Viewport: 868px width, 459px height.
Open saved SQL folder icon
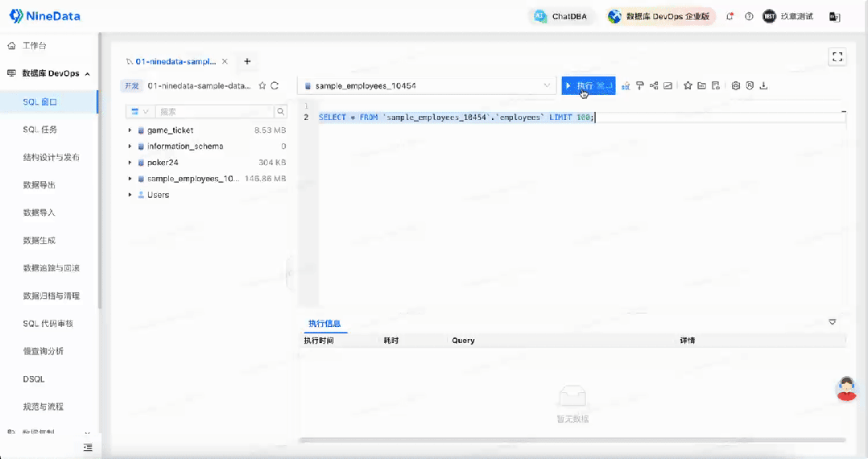click(x=701, y=86)
